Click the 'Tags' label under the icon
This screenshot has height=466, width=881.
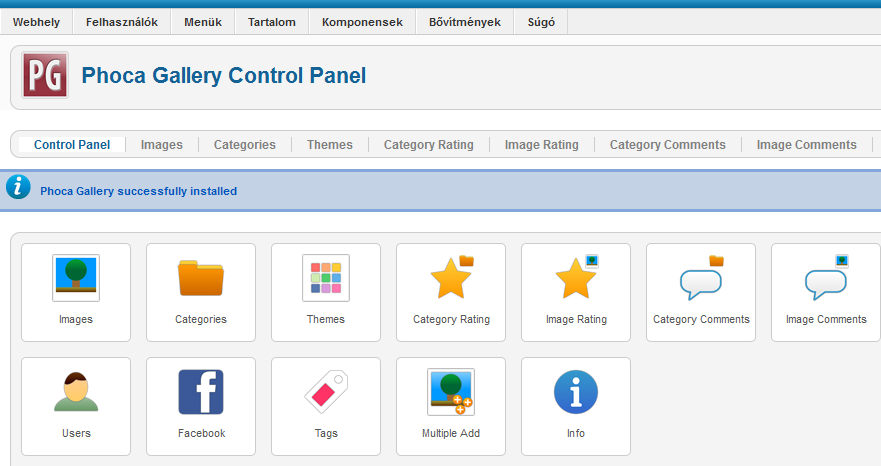(x=326, y=433)
